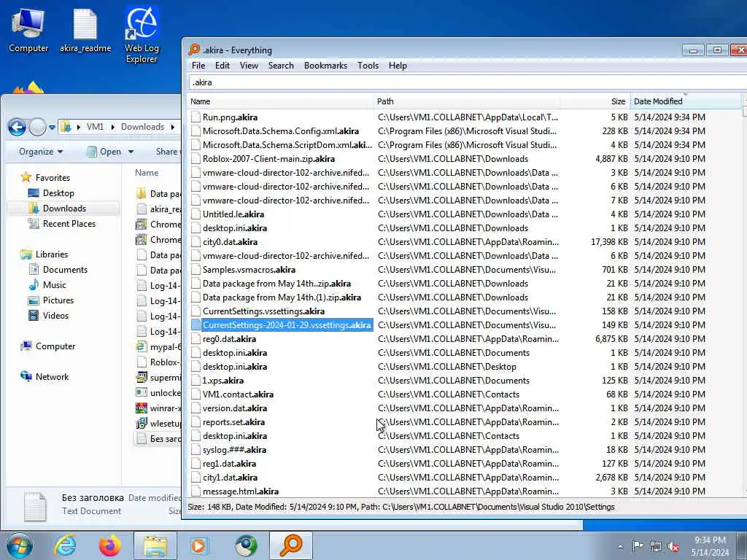Switch to Windows Explorer taskbar button
Screen dimensions: 747x560
pos(155,545)
